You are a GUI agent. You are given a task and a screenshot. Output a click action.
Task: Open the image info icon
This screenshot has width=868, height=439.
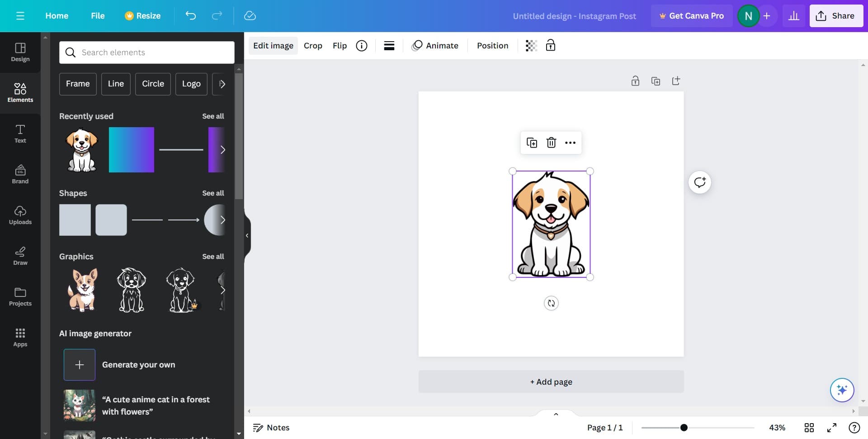tap(362, 46)
